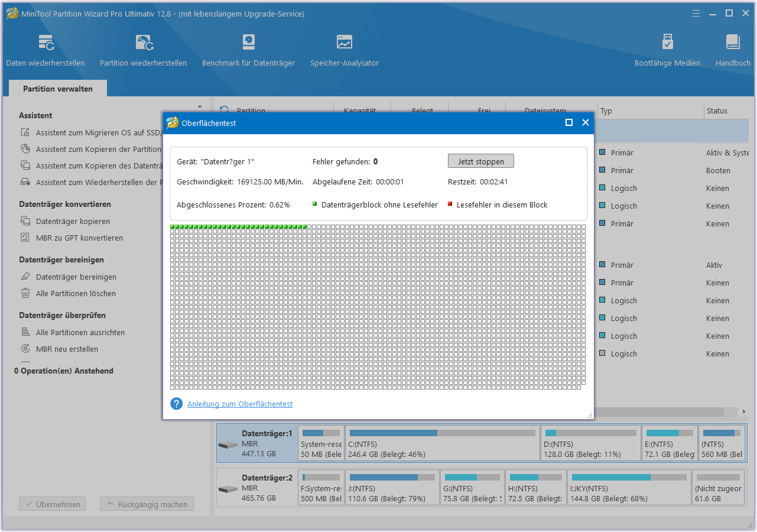Click green legend square for no read error
Viewport: 757px width, 532px height.
click(x=315, y=204)
